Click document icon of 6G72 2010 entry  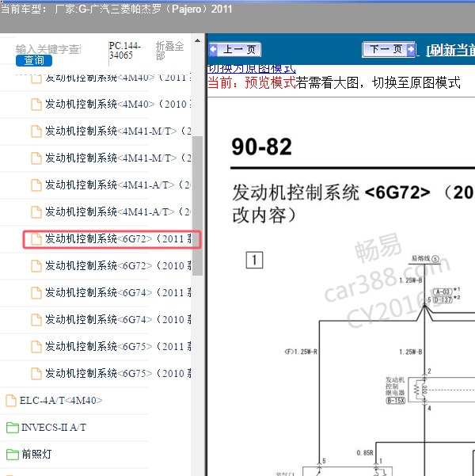(x=36, y=266)
